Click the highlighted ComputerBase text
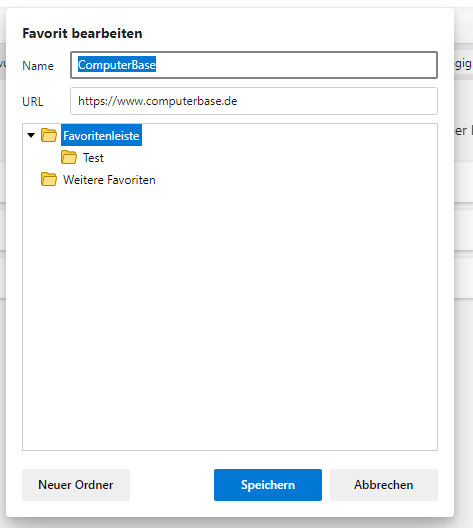The width and height of the screenshot is (473, 528). click(117, 64)
